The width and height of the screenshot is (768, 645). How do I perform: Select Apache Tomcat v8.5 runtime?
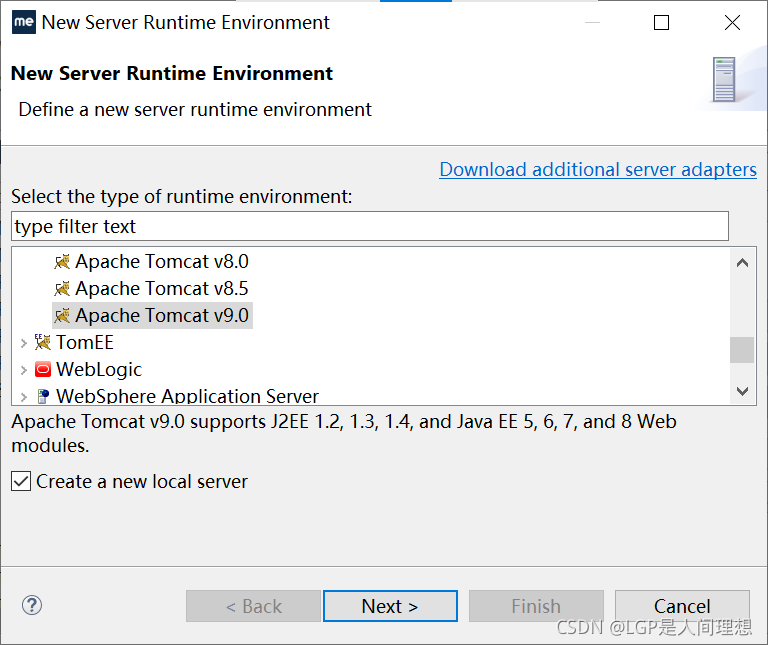[162, 289]
